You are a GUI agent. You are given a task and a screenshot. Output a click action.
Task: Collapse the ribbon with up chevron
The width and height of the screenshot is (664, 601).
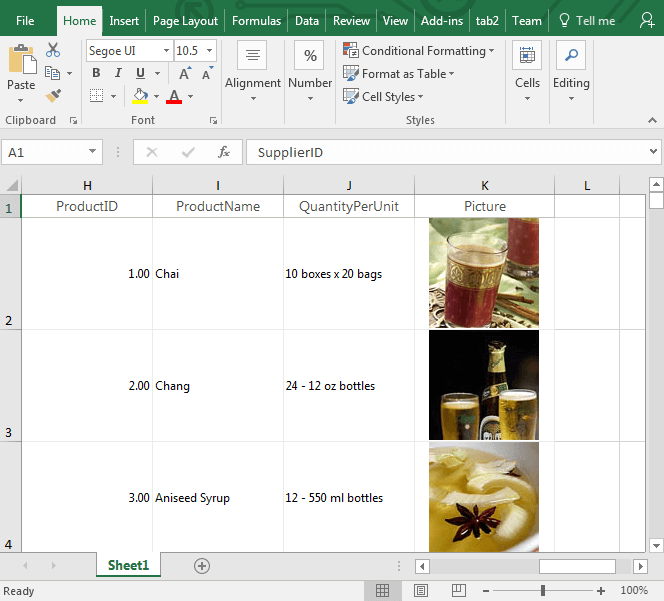pos(653,121)
